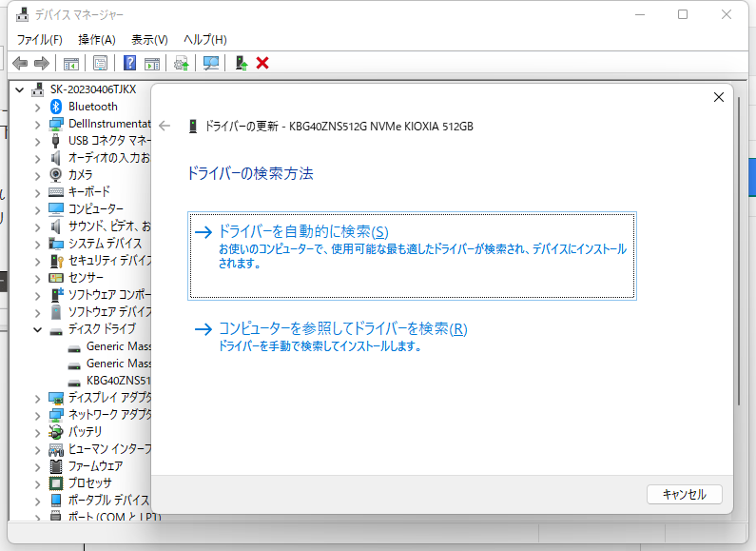Expand the カメラ category
Viewport: 756px width, 551px height.
tap(38, 175)
